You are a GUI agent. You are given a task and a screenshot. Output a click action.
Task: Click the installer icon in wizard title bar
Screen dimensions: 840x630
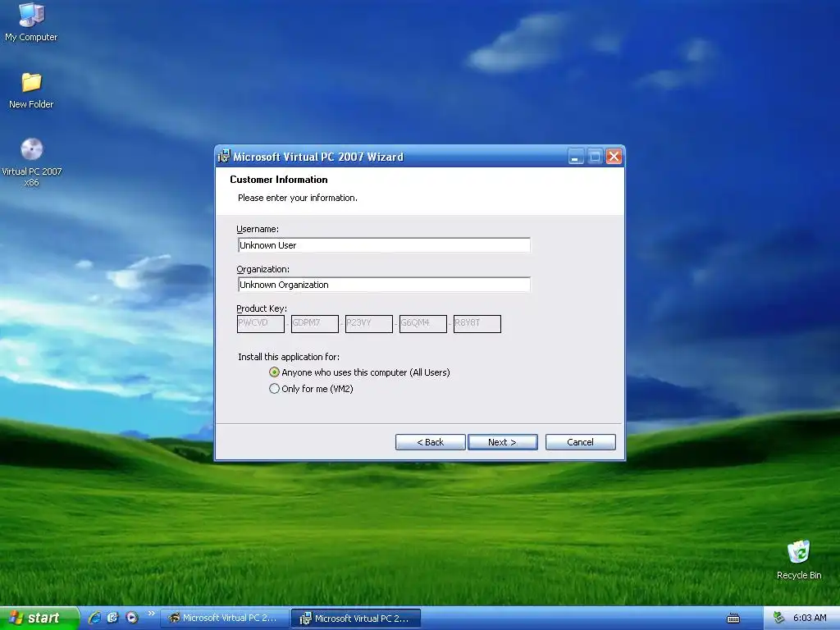tap(224, 157)
